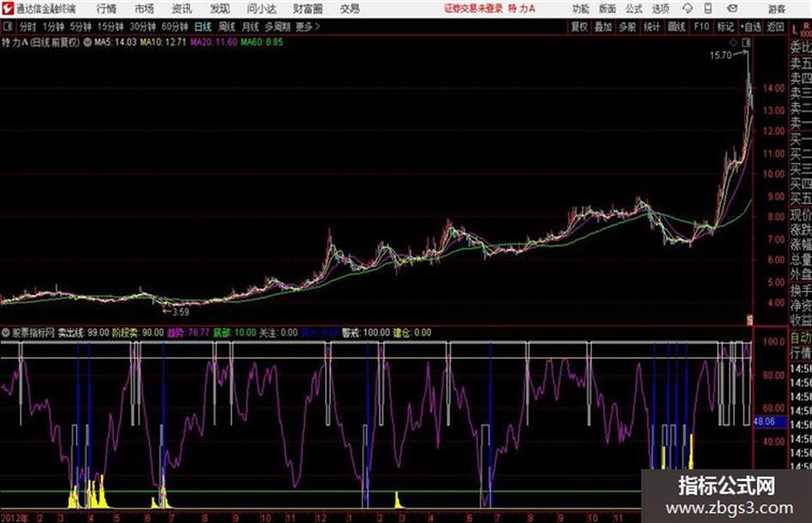Viewport: 812px width, 523px height.
Task: Open the 资讯 menu
Action: coord(182,9)
